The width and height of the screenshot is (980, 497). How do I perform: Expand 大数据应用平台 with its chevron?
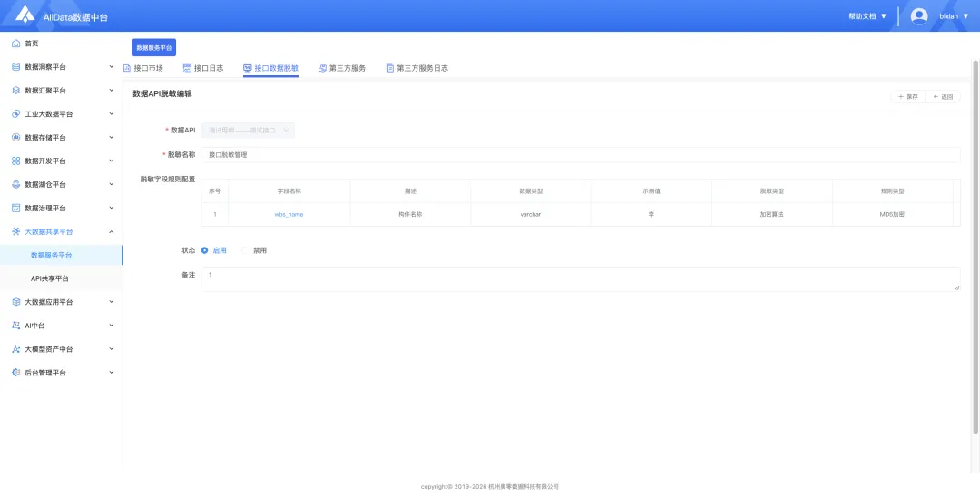click(x=112, y=302)
